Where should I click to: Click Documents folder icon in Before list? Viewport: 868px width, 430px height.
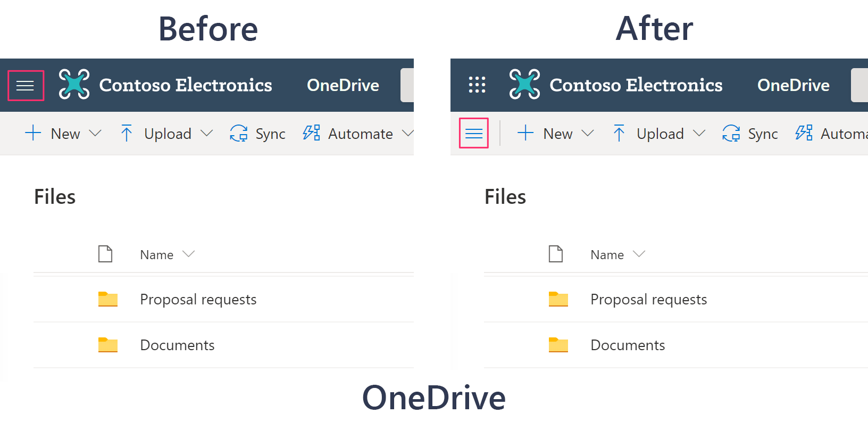point(108,345)
